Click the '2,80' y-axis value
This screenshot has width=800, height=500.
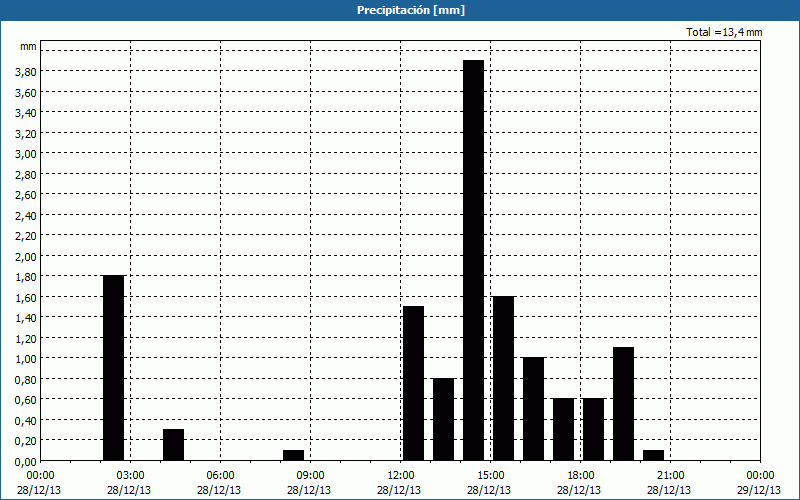pos(26,174)
